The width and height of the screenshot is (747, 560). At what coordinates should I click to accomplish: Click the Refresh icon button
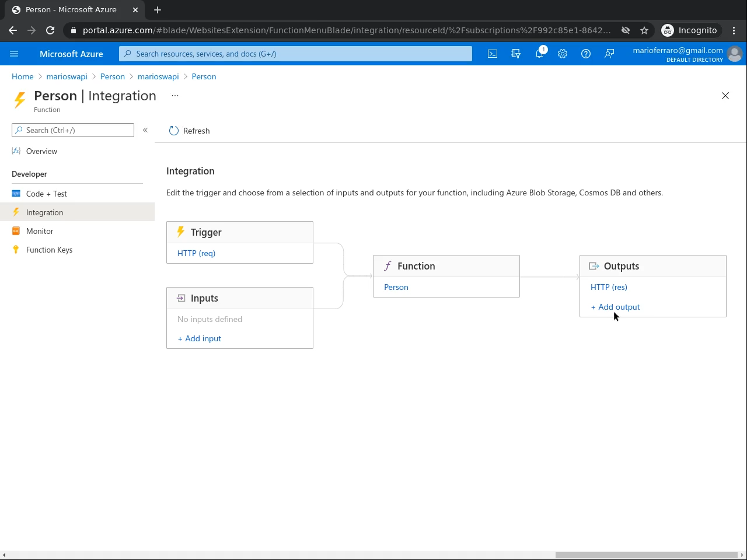(174, 131)
